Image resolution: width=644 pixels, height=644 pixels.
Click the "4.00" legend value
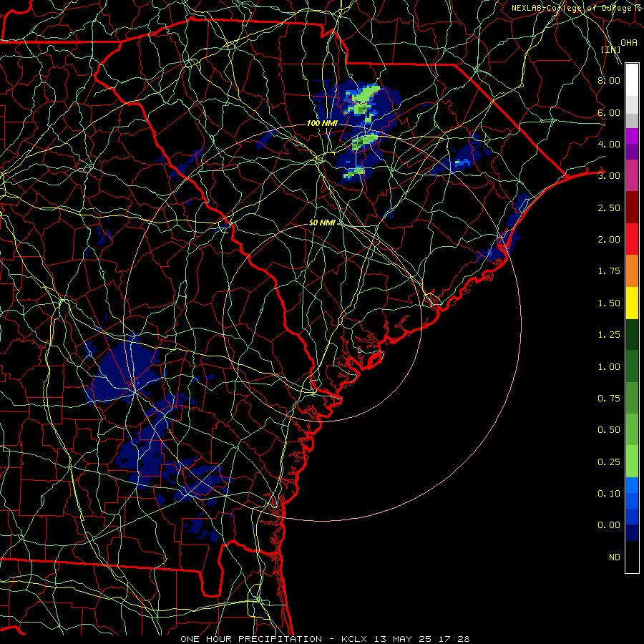pyautogui.click(x=609, y=144)
